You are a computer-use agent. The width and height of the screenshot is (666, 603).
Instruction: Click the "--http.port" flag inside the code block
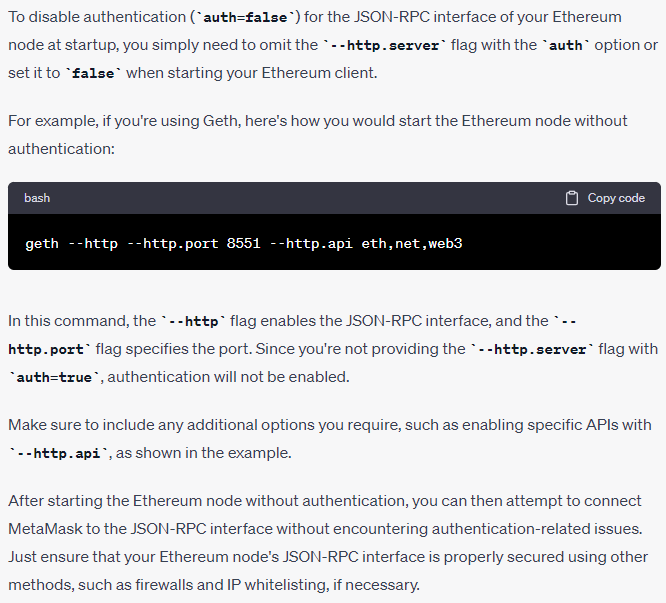[170, 243]
